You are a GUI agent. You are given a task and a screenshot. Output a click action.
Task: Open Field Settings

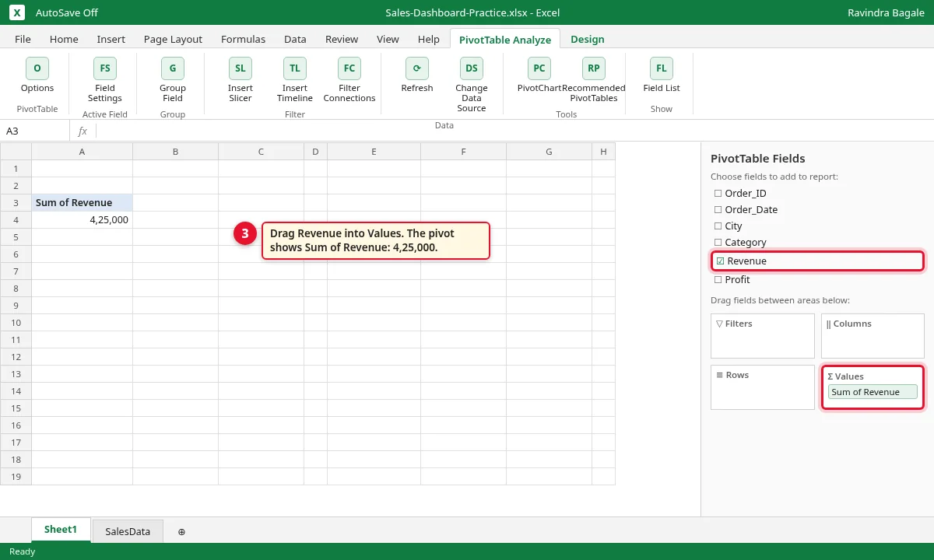[x=105, y=80]
